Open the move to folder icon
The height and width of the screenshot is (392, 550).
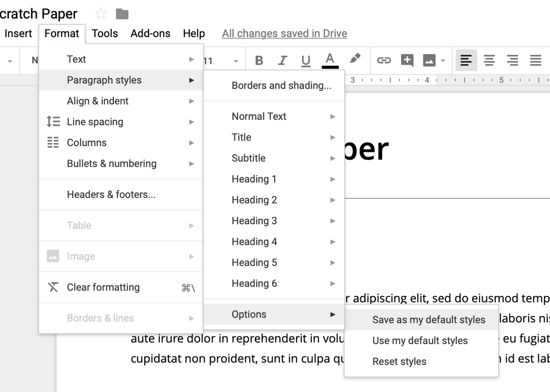coord(122,14)
